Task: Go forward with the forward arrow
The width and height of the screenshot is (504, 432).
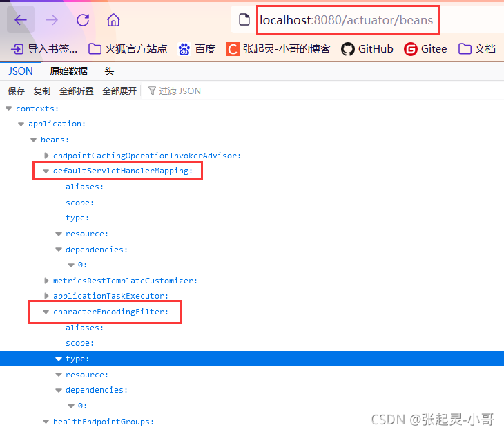Action: click(52, 20)
